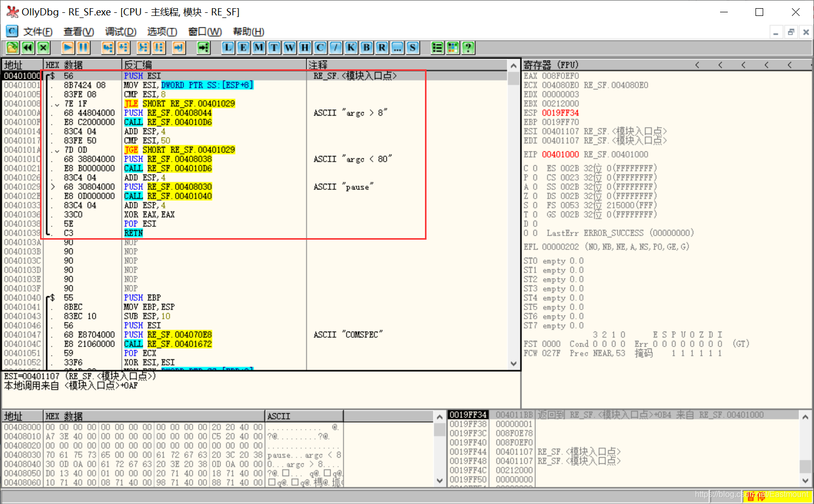This screenshot has height=504, width=814.
Task: Click stack pane scrollbar down arrow
Action: (x=806, y=481)
